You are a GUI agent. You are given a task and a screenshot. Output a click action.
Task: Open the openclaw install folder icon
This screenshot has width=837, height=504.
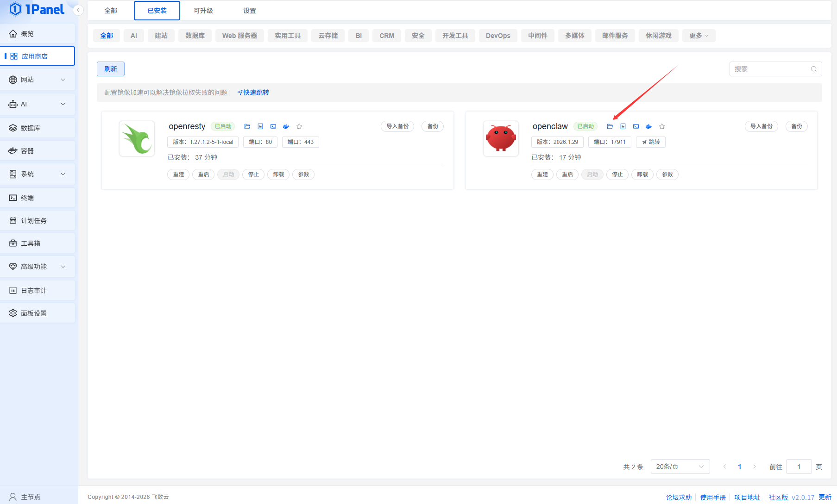610,126
